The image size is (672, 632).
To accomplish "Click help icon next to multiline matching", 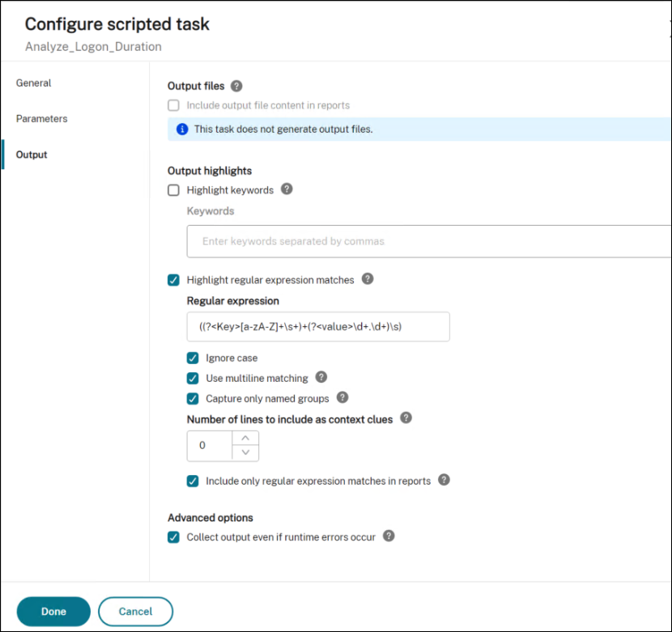I will pos(321,377).
